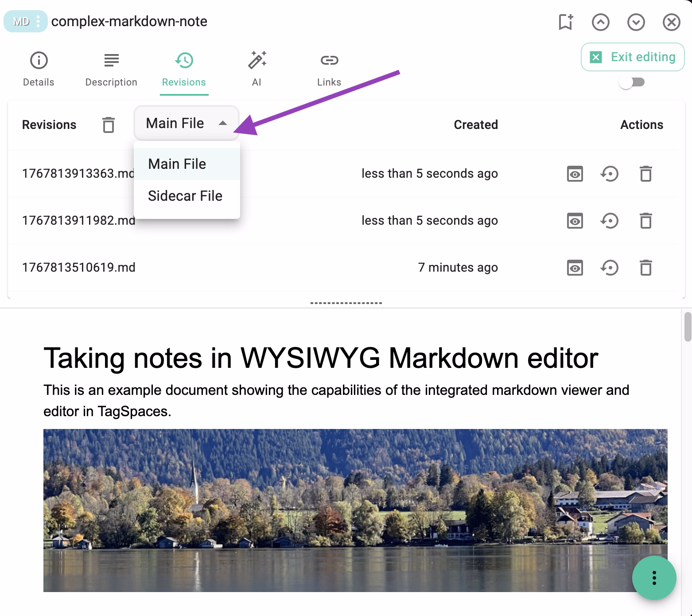Select Sidecar File from the dropdown
Screen dimensions: 692x616
click(185, 195)
